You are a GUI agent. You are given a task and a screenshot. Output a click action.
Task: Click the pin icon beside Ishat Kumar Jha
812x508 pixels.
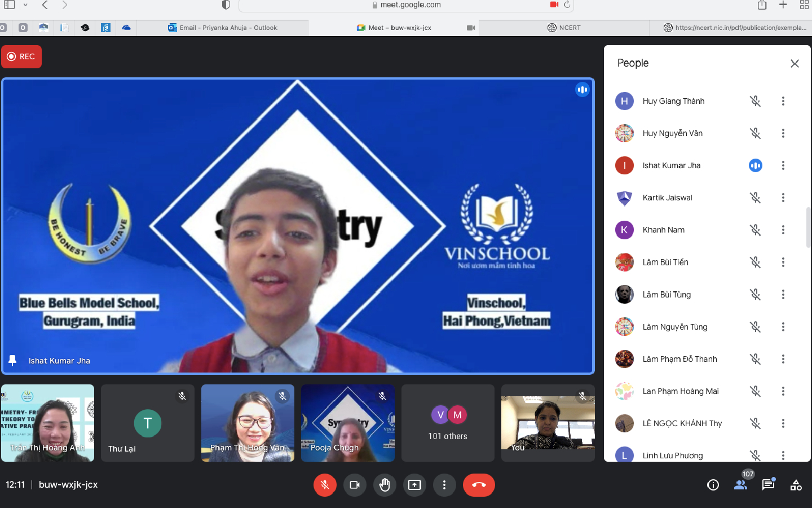(x=12, y=360)
